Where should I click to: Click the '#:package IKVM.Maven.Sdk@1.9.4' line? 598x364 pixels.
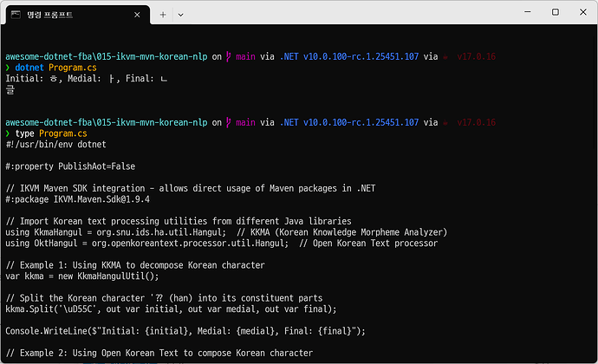click(77, 199)
